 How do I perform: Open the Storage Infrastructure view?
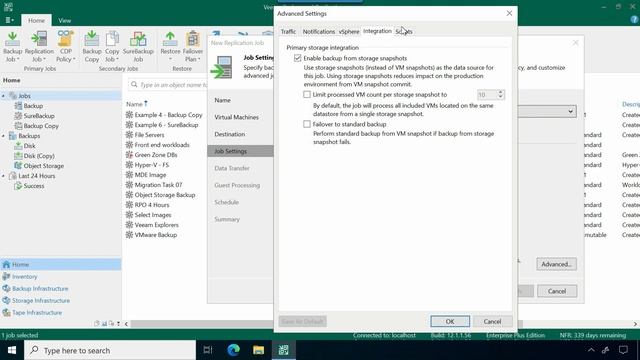point(41,300)
